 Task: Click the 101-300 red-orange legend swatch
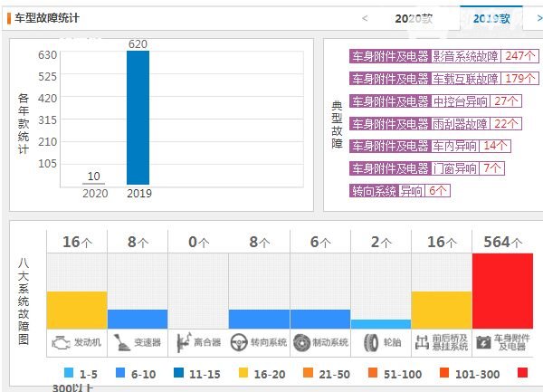444,373
